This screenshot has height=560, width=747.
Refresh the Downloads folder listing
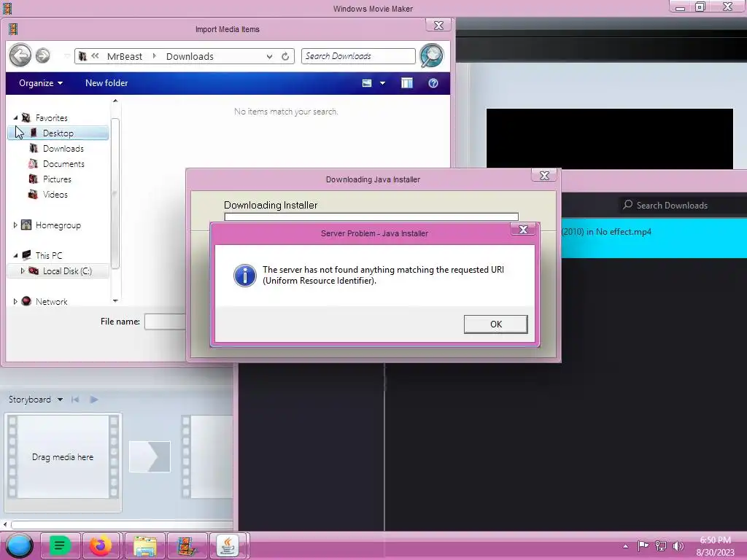[285, 56]
